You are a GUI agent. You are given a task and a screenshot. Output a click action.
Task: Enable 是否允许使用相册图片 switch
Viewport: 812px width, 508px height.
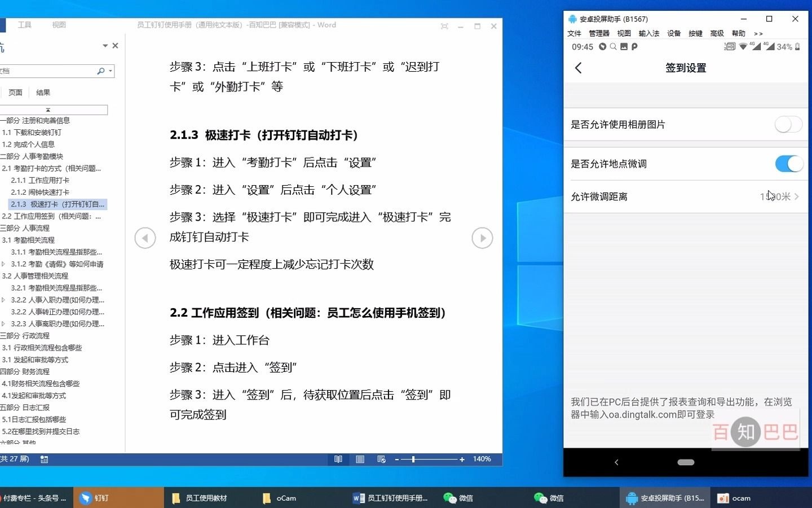point(788,125)
